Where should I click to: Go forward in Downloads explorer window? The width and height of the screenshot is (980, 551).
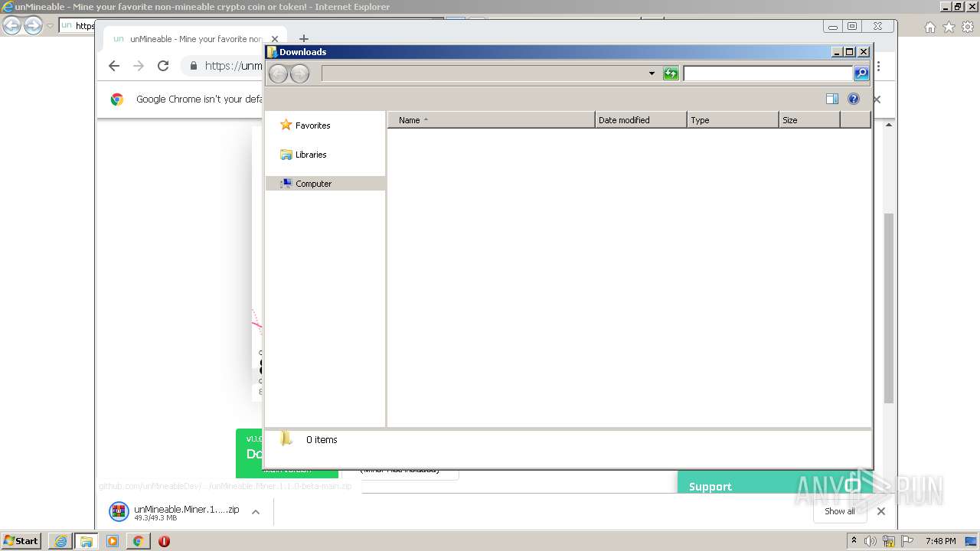click(300, 73)
